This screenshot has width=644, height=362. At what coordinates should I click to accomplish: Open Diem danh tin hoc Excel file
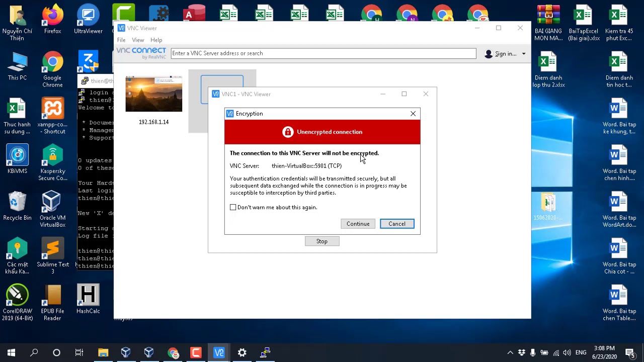pos(619,70)
